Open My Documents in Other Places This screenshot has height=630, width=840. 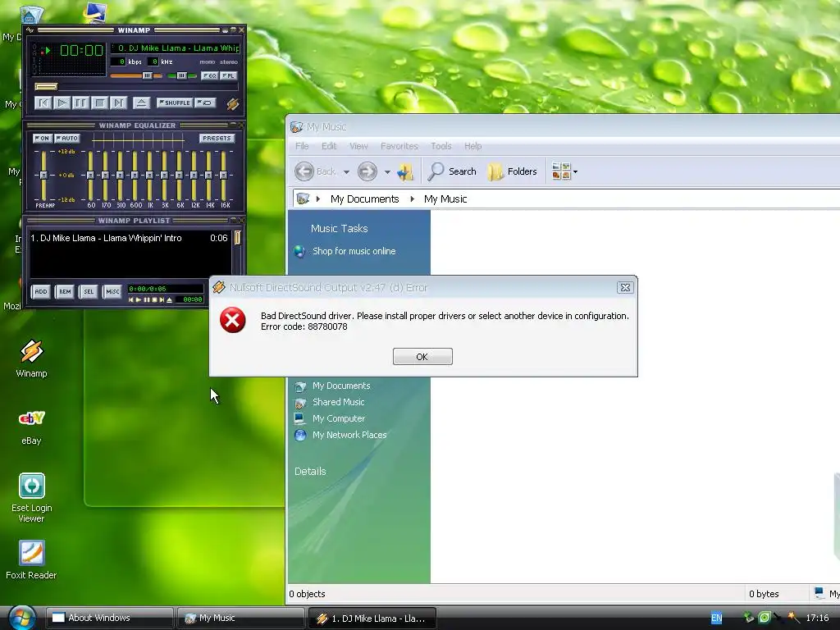340,386
